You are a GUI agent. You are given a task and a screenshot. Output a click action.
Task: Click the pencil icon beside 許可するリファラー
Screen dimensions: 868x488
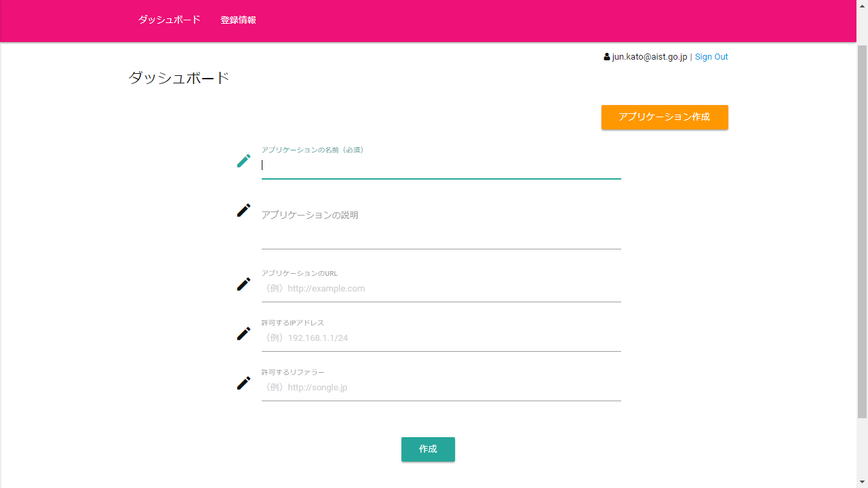point(243,384)
